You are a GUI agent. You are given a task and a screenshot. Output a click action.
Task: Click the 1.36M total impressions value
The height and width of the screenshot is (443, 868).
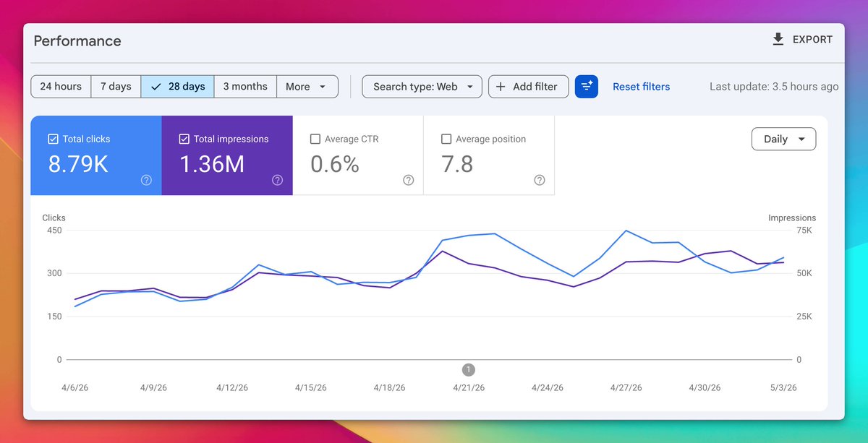[x=212, y=165]
